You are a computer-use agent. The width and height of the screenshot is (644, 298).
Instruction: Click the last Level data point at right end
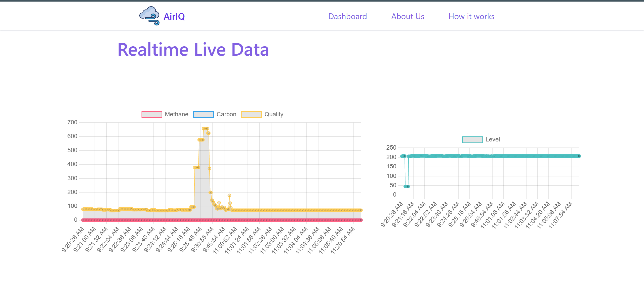pos(579,156)
